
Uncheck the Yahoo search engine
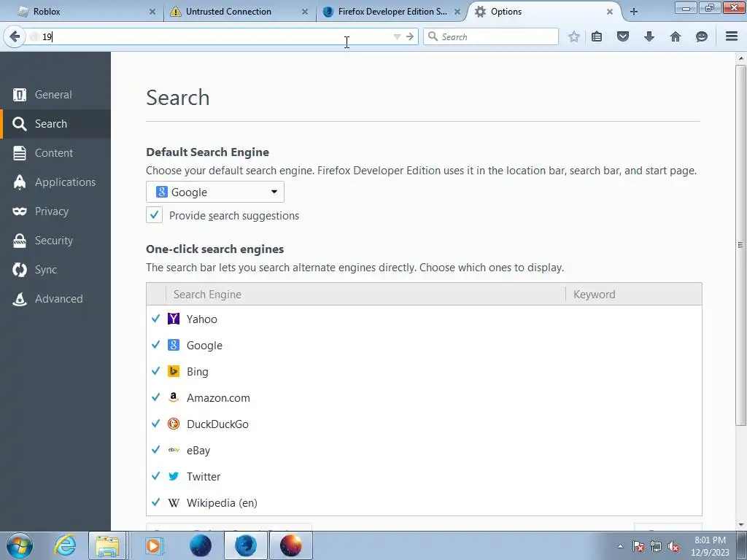155,319
